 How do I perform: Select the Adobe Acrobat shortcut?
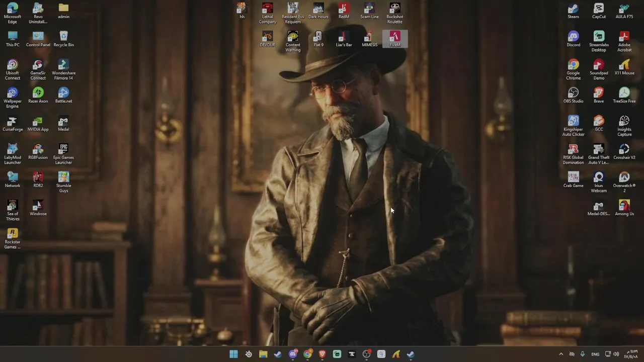624,41
